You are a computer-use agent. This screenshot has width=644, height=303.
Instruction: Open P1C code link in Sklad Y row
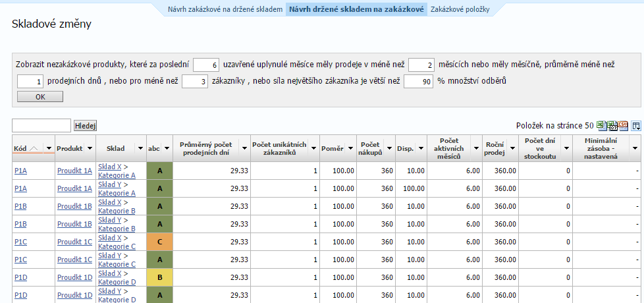[x=20, y=260]
